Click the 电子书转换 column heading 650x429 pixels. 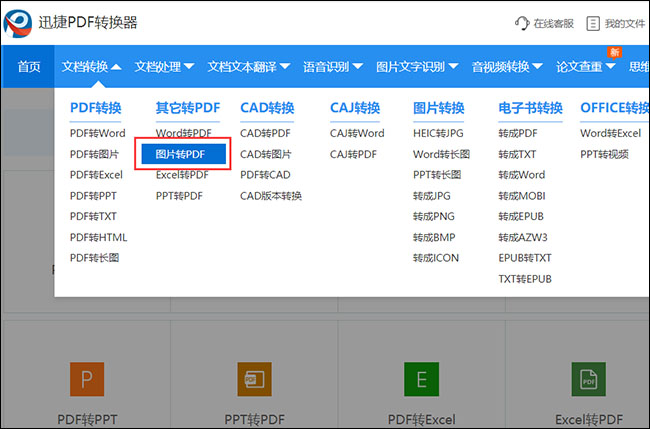point(530,108)
